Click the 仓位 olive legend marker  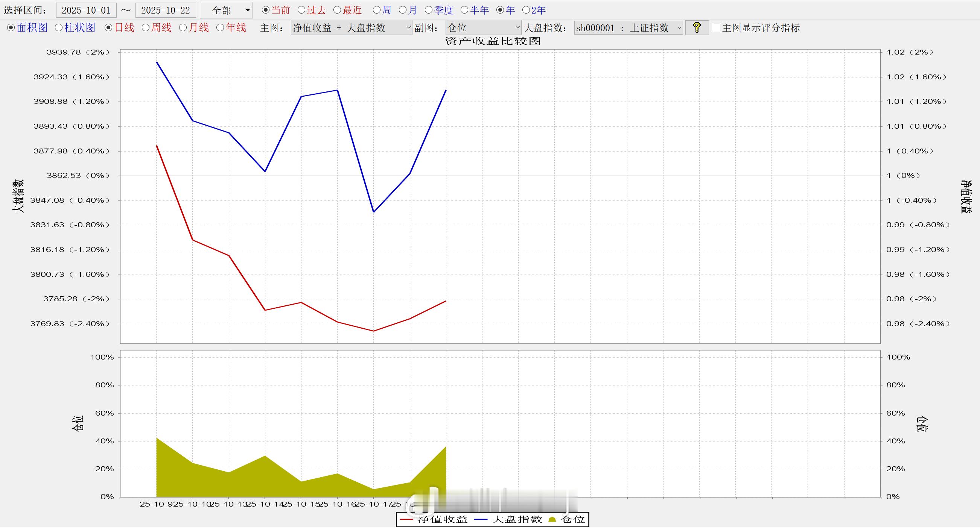552,519
